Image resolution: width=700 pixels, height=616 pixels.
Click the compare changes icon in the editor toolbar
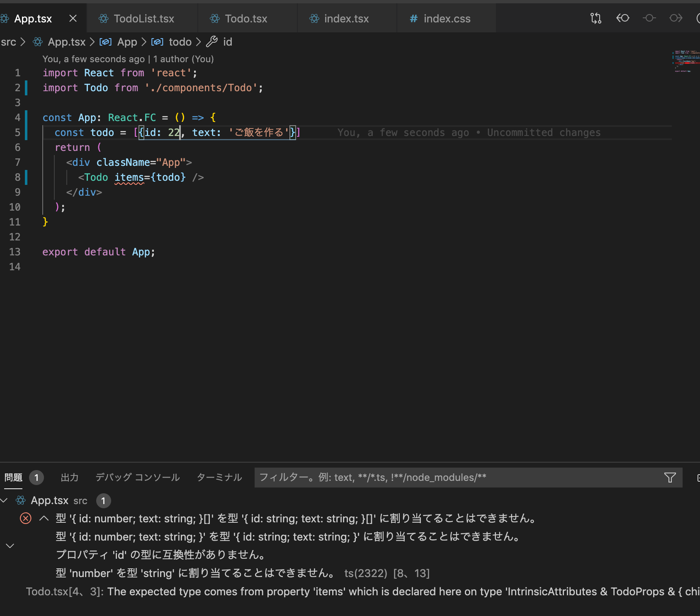click(x=596, y=18)
